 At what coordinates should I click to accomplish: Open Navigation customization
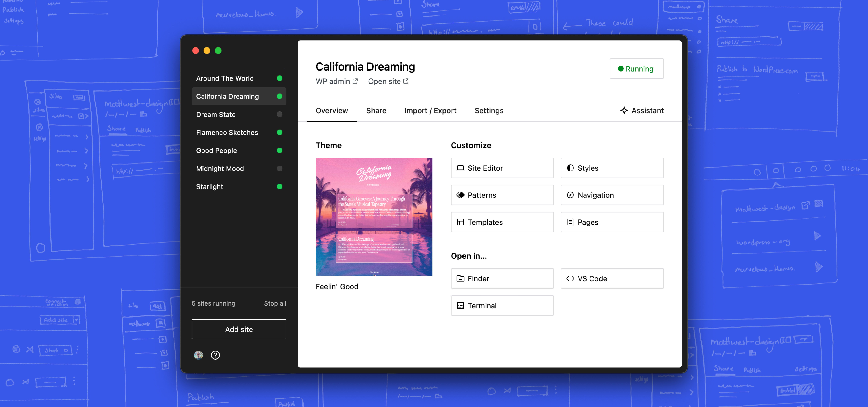coord(612,195)
